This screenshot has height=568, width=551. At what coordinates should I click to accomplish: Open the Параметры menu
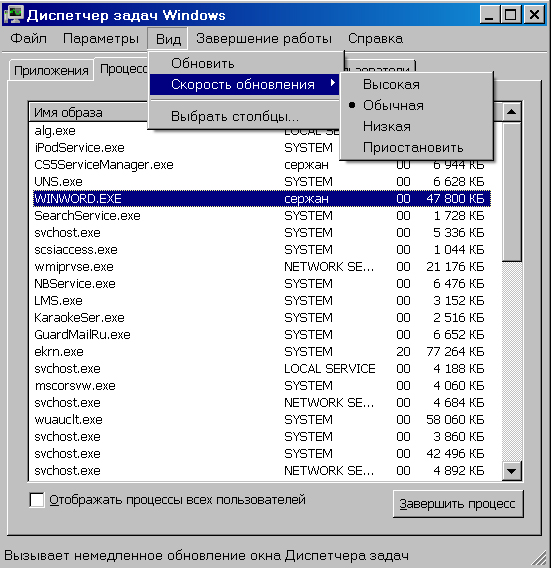[x=101, y=38]
